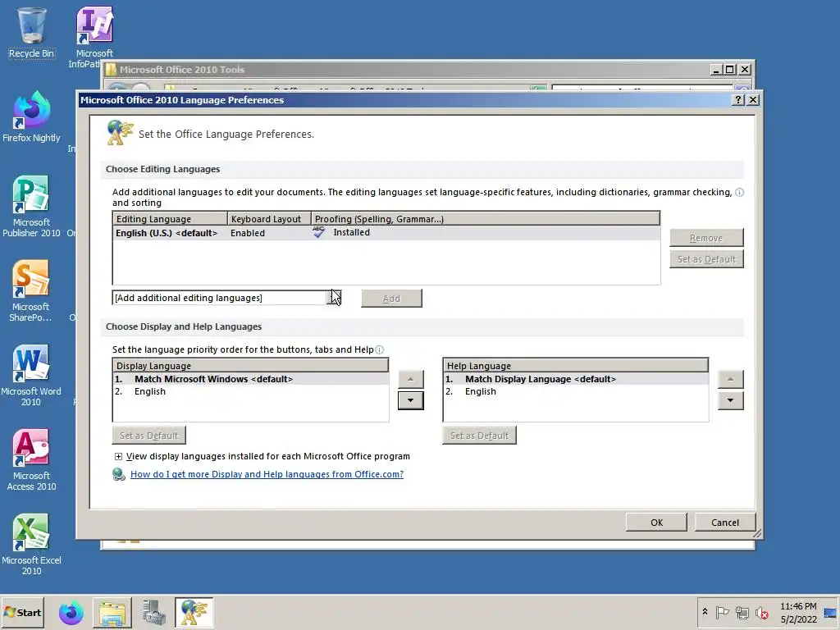Click the 'Enabled' keyboard layout cell

248,233
